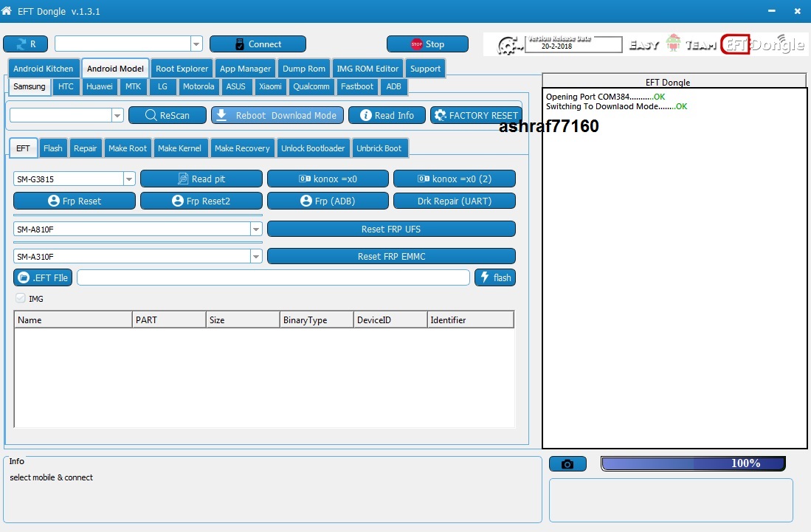811x532 pixels.
Task: Click the Reset FRP EMMC button
Action: tap(391, 257)
